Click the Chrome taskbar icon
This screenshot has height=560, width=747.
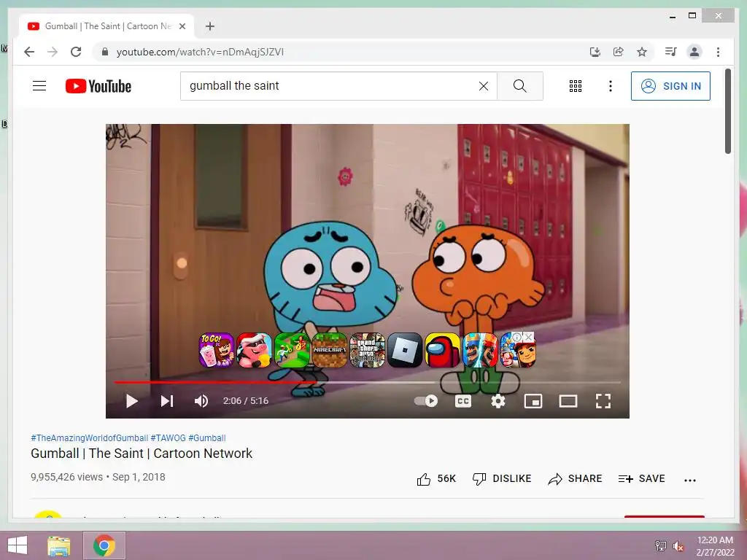104,545
